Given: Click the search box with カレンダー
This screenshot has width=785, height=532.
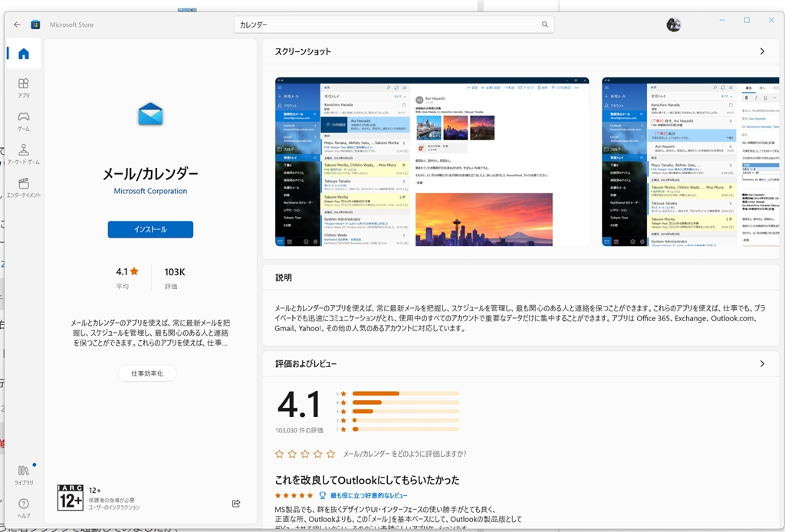Looking at the screenshot, I should click(394, 25).
